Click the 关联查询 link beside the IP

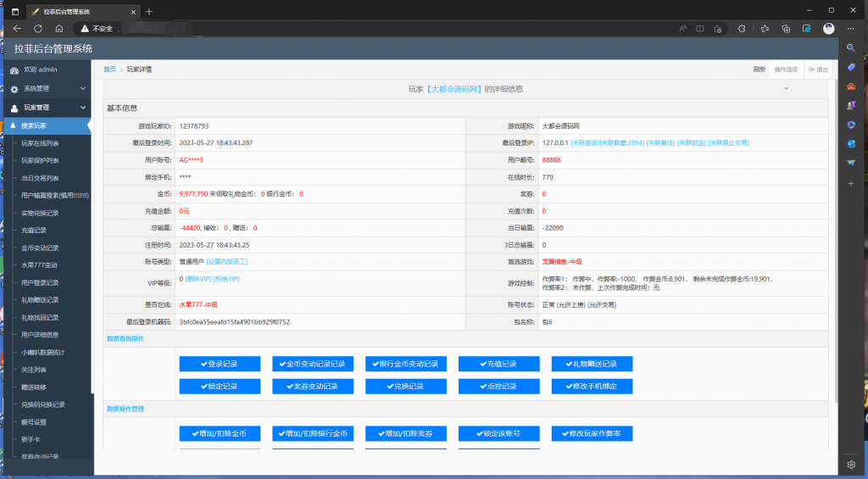tap(585, 143)
